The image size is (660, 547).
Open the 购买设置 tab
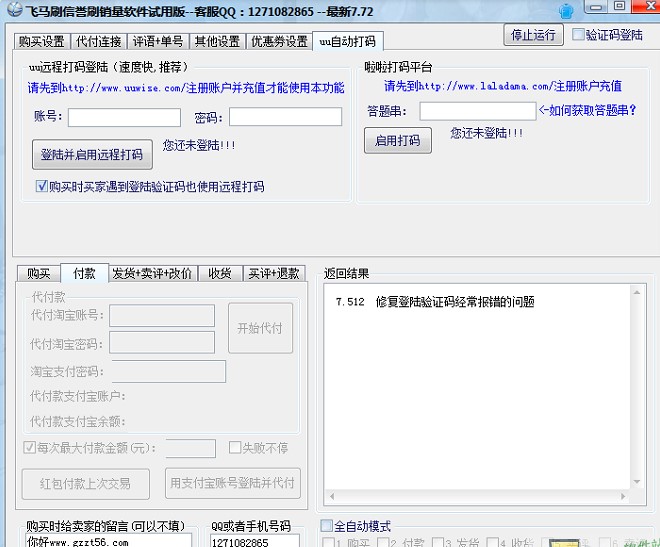pos(42,41)
